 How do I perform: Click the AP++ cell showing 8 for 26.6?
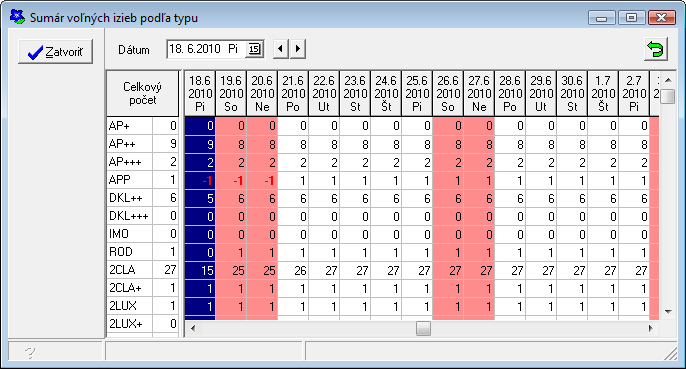click(448, 144)
